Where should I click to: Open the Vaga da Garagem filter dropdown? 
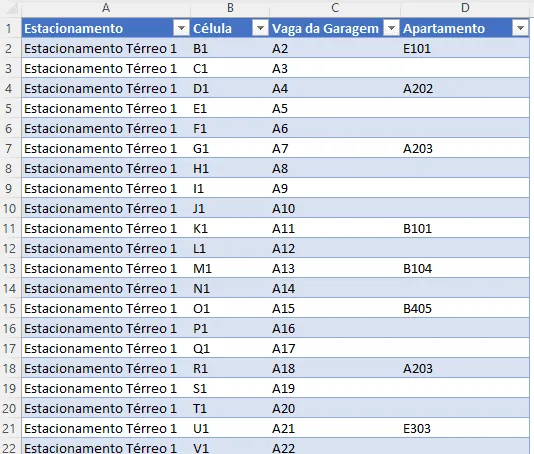tap(391, 28)
